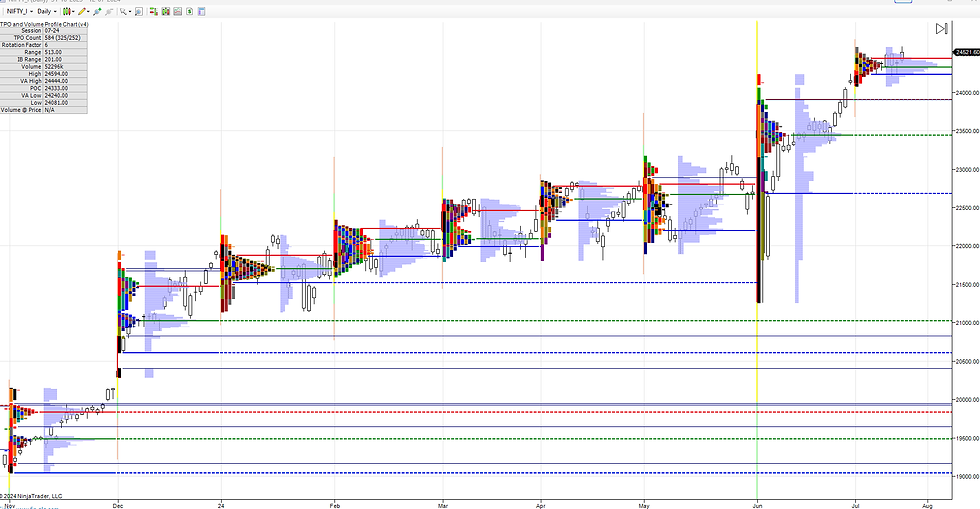Click the green-tipped pin drawing object icon
Image resolution: width=980 pixels, height=509 pixels.
coord(97,11)
